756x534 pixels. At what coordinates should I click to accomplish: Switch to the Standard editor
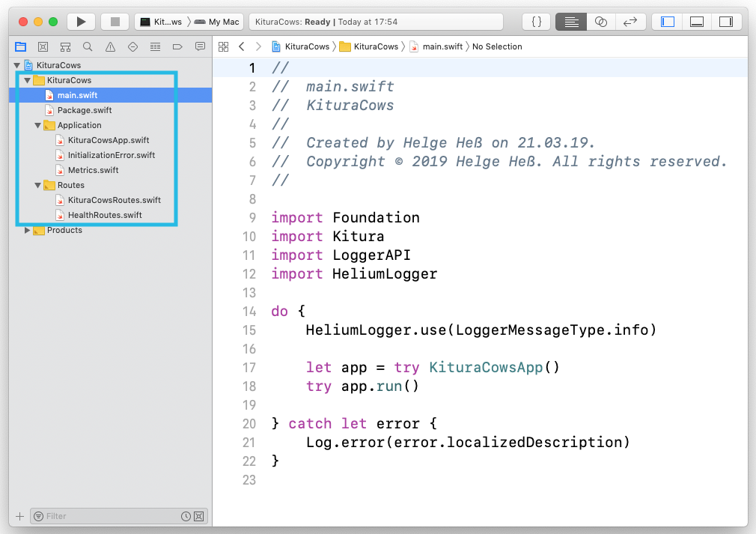point(571,22)
